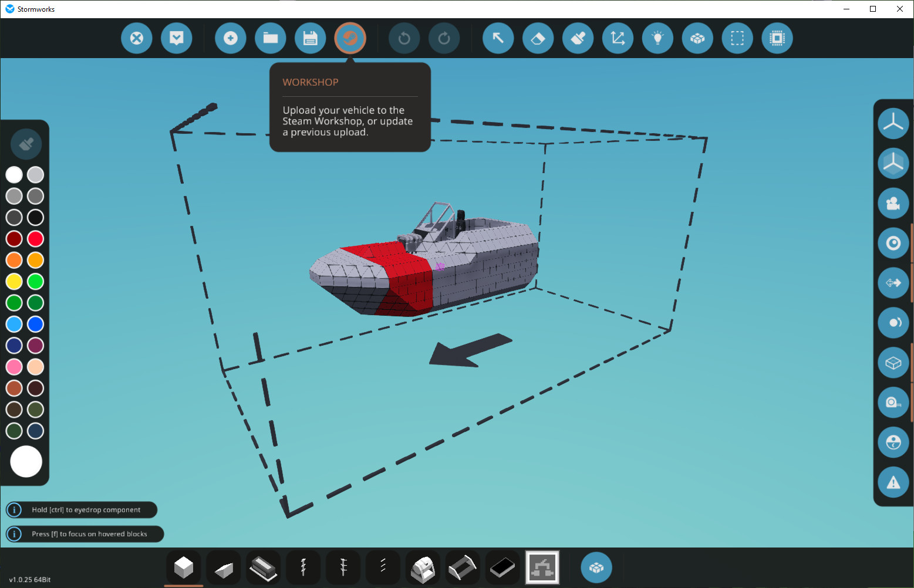Create a new vehicle with the plus icon

tap(231, 38)
